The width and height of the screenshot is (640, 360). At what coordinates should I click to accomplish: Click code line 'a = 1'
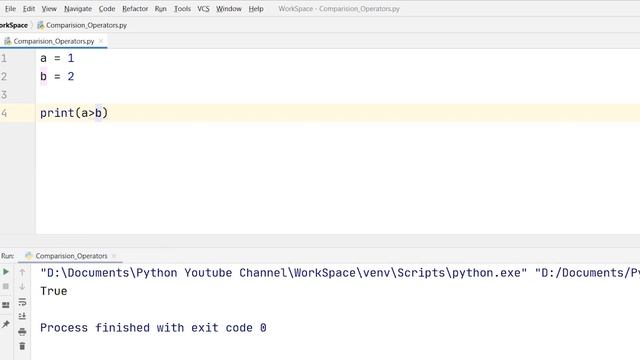click(57, 58)
